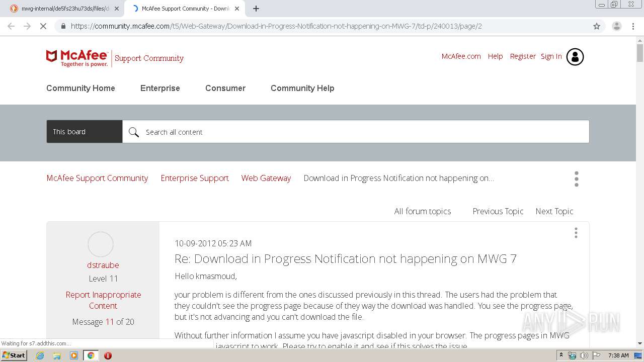The height and width of the screenshot is (362, 644).
Task: Open message number 11 link
Action: click(x=110, y=322)
